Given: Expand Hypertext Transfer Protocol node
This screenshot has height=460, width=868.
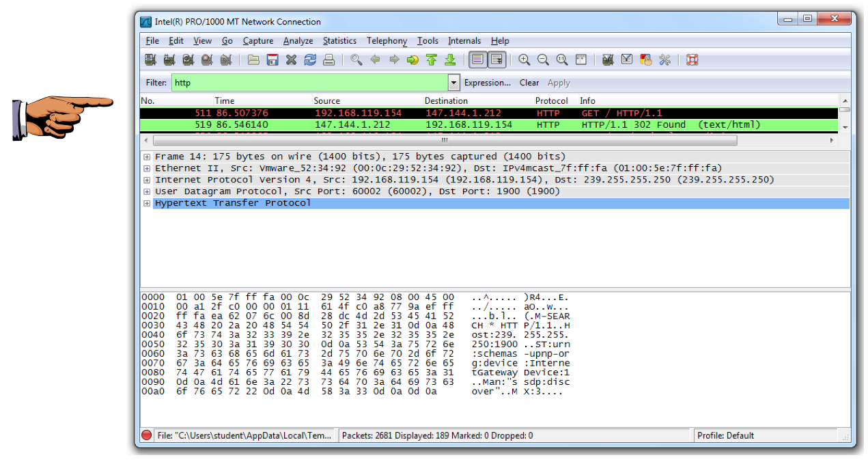Looking at the screenshot, I should pyautogui.click(x=147, y=203).
